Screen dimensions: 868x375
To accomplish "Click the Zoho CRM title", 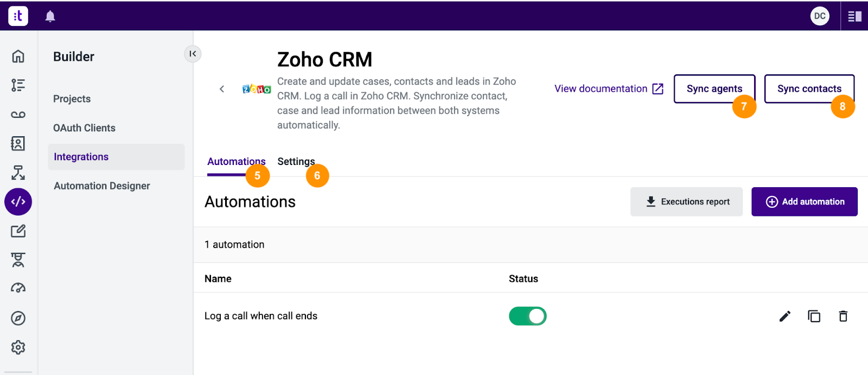I will [x=325, y=60].
